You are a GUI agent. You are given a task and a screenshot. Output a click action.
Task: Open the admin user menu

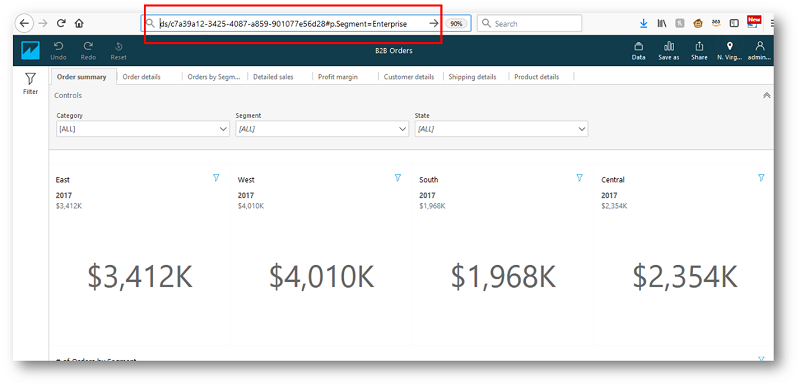coord(760,50)
